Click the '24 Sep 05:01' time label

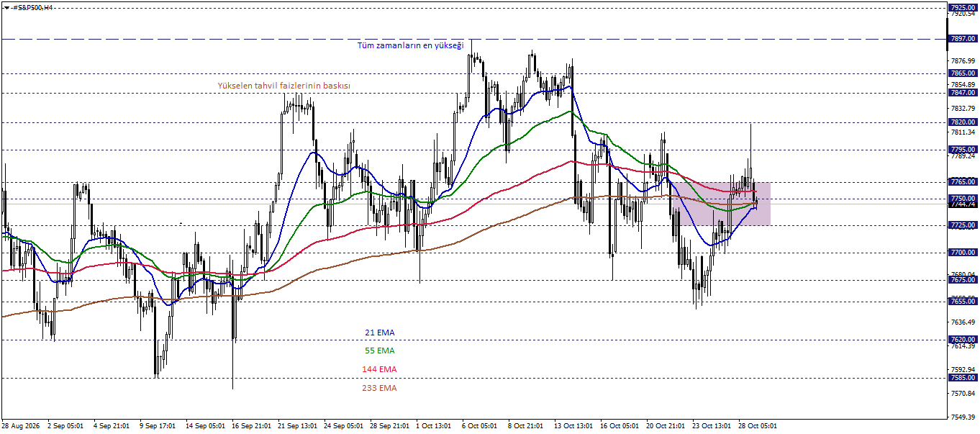click(x=343, y=426)
